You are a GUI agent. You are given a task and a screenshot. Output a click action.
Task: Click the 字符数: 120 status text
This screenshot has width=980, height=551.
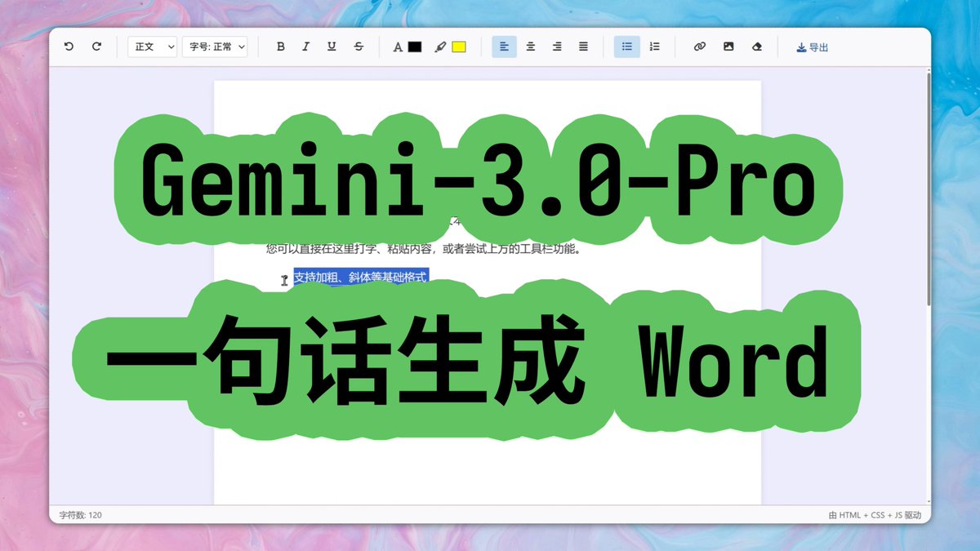click(x=80, y=515)
